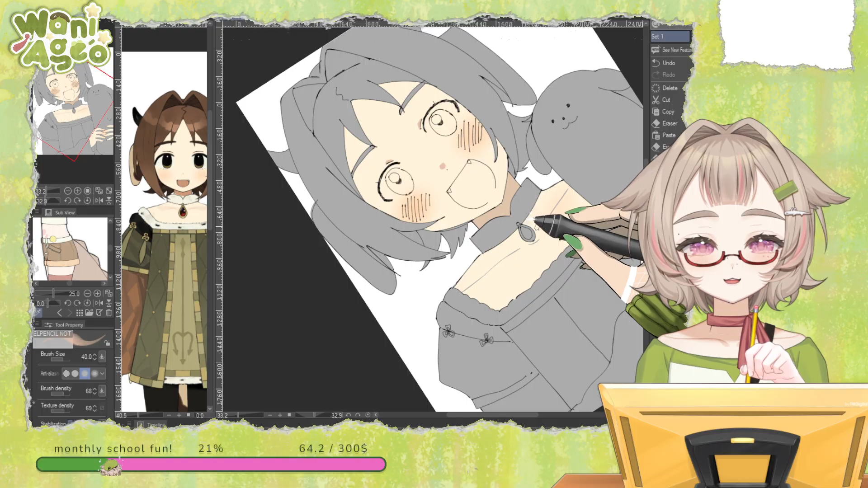The width and height of the screenshot is (868, 488).
Task: Click the Copy icon in Quick Access
Action: pyautogui.click(x=656, y=112)
